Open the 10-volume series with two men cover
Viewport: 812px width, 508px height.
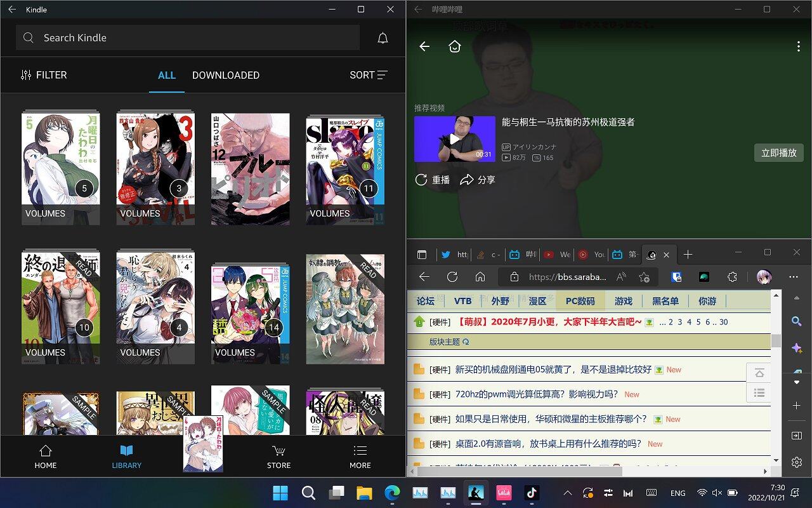point(61,307)
